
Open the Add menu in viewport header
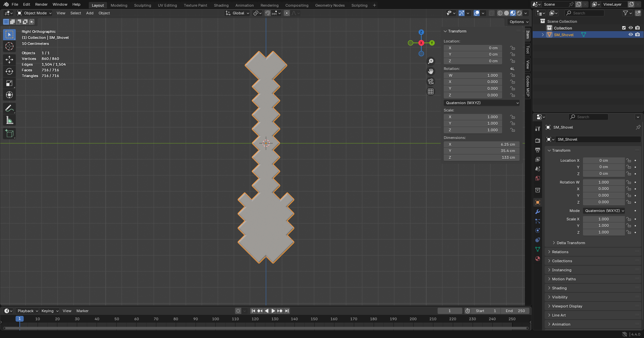point(90,13)
